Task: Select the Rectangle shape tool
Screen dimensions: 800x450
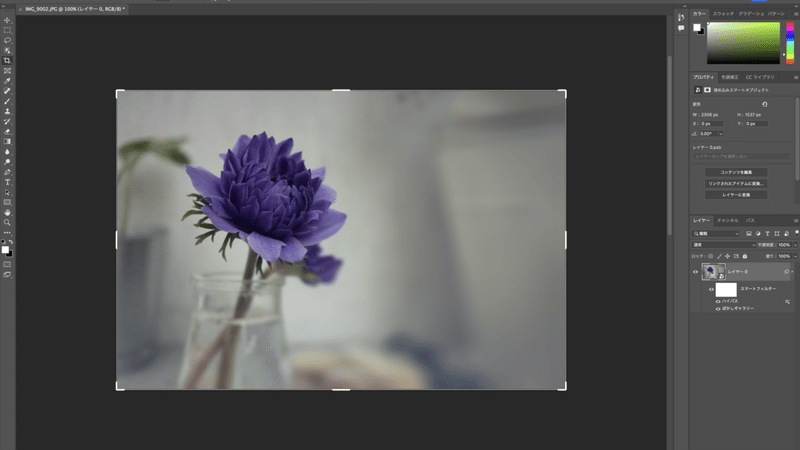Action: 7,203
